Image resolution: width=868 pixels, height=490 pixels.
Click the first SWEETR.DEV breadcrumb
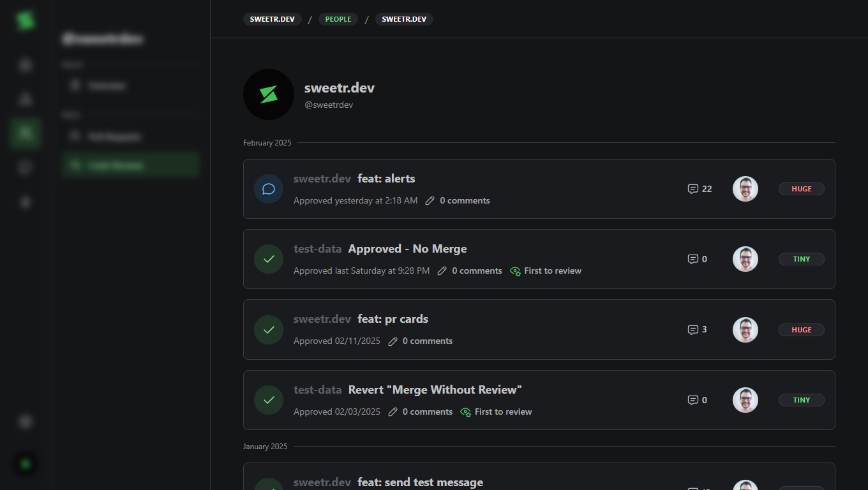[272, 19]
